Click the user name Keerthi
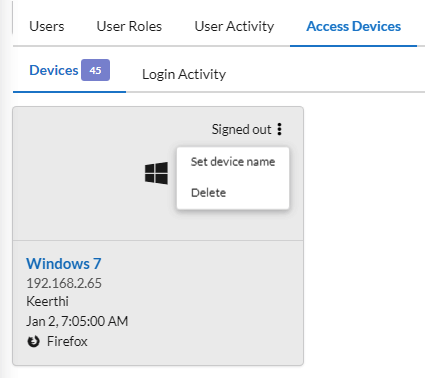This screenshot has width=425, height=378. click(x=47, y=301)
